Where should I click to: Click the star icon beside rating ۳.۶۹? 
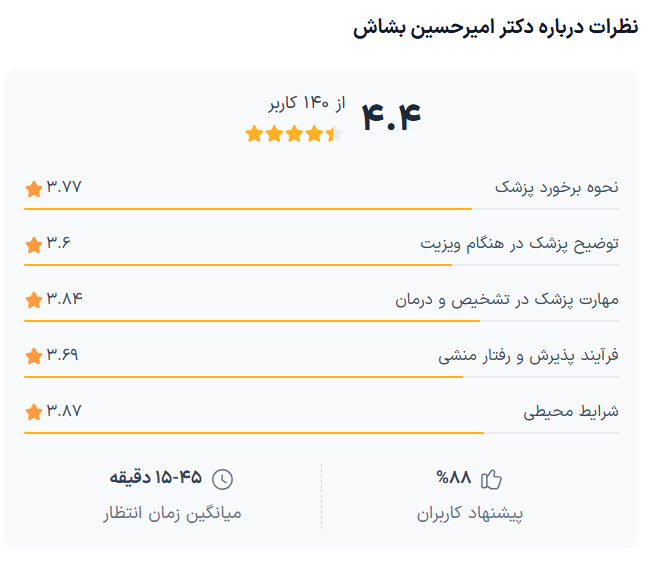33,356
